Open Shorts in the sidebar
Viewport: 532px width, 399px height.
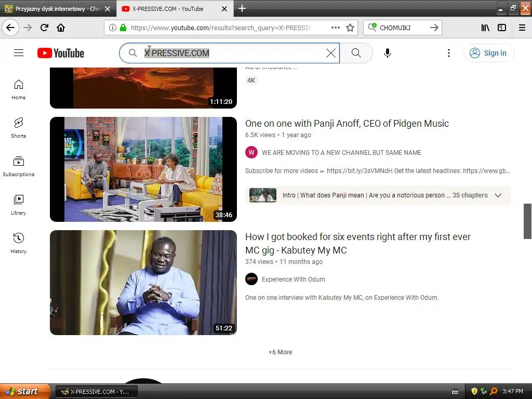click(18, 128)
